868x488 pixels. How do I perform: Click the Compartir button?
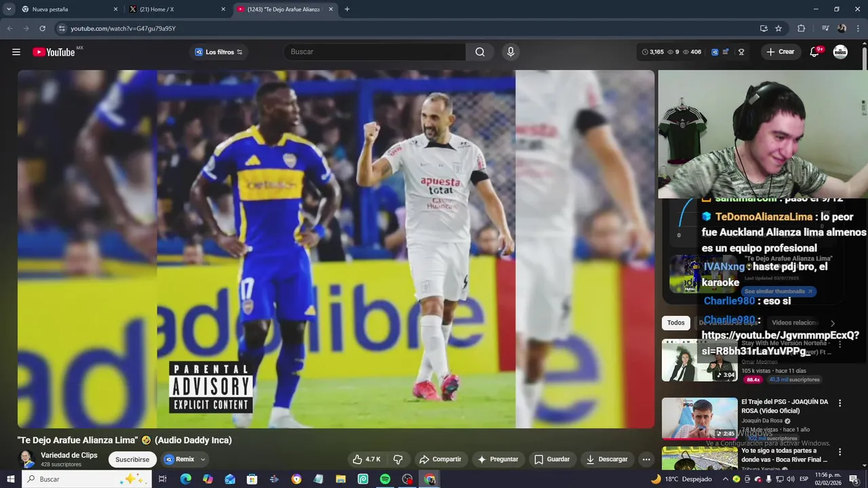coord(440,459)
